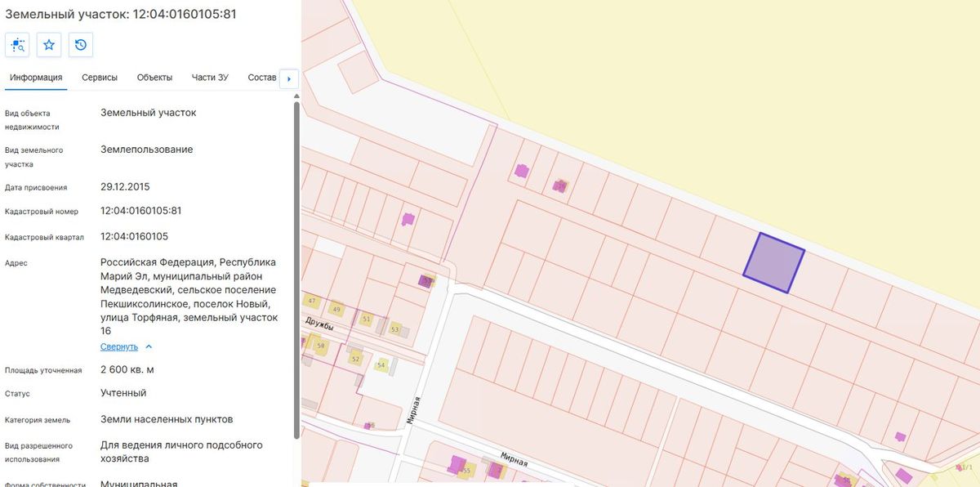This screenshot has width=980, height=487.
Task: Click the value 'Землепользование'
Action: [x=147, y=150]
